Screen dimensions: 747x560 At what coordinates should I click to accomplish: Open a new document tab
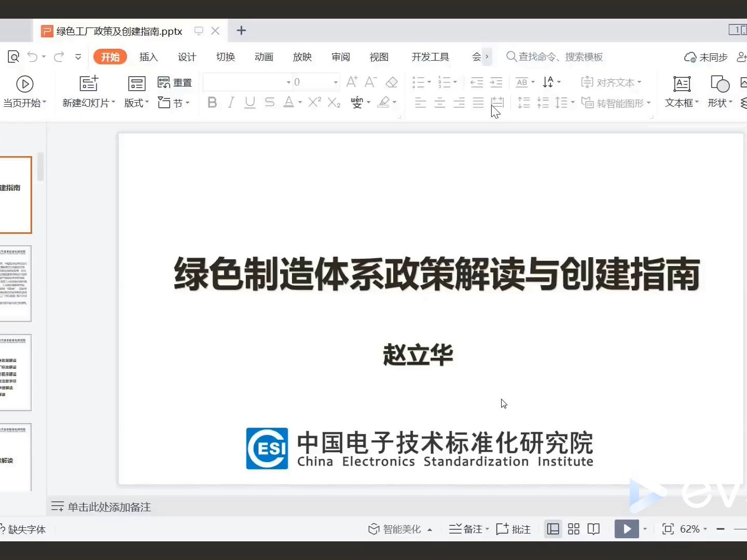tap(241, 31)
